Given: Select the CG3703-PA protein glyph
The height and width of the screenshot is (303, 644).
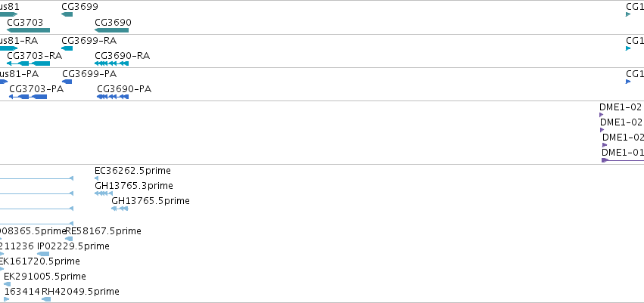Looking at the screenshot, I should [28, 97].
